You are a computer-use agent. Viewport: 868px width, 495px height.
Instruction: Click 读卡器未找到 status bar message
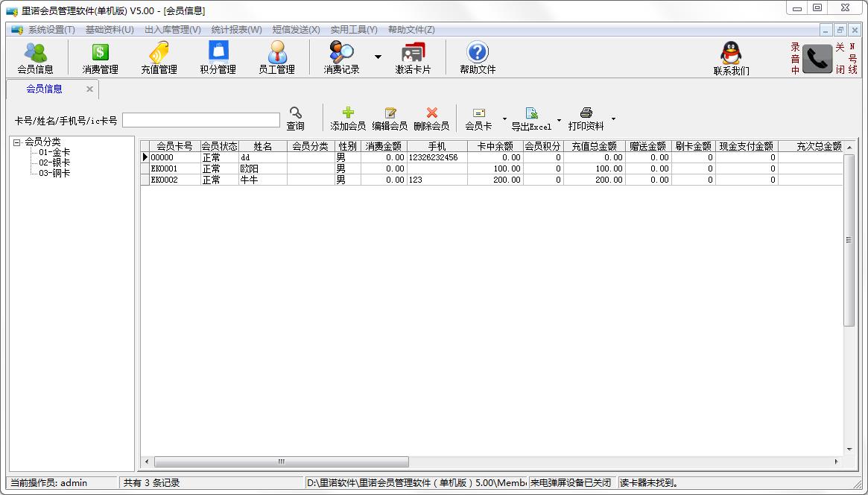click(x=650, y=483)
